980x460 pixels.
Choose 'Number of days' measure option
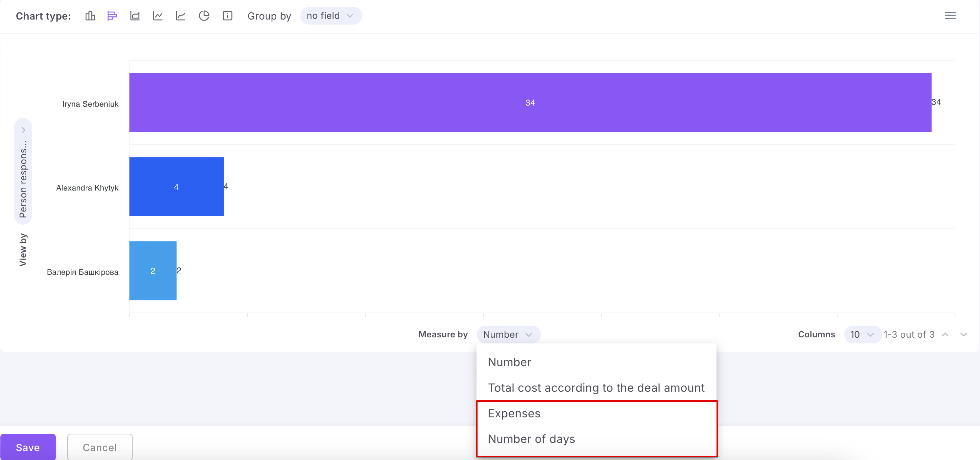click(x=531, y=439)
